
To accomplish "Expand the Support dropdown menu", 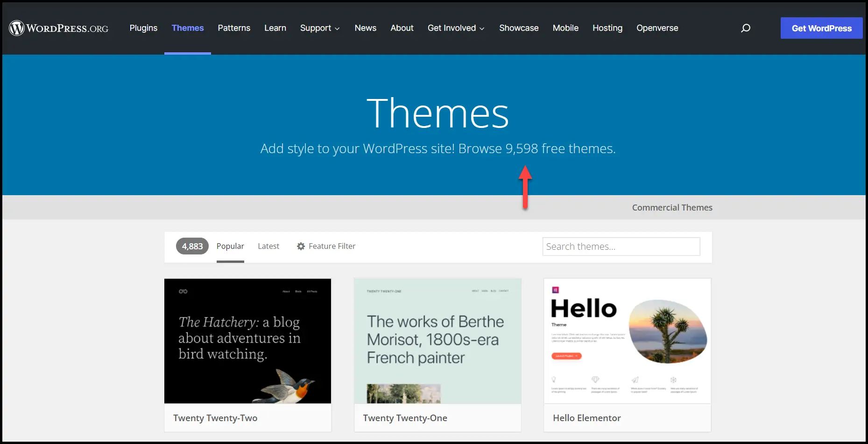I will [x=320, y=28].
